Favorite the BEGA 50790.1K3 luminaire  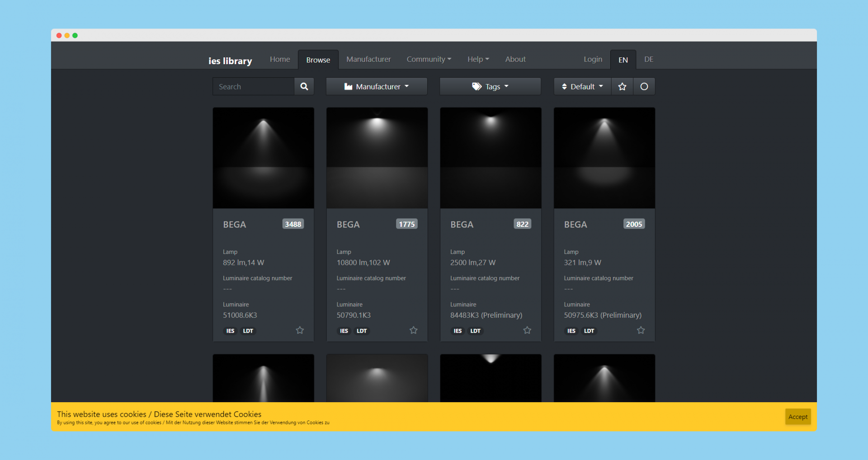(413, 330)
